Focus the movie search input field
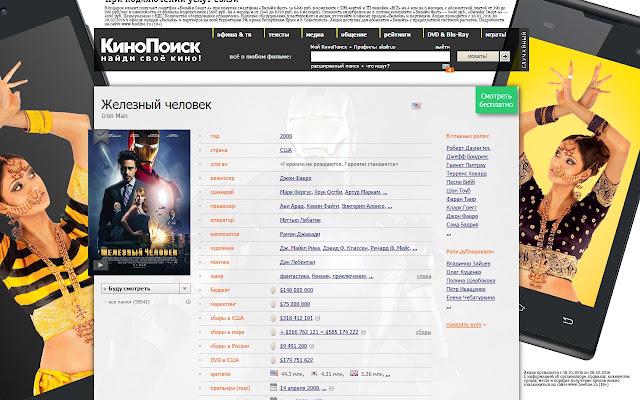Screen dimensions: 640x400 (x=380, y=56)
